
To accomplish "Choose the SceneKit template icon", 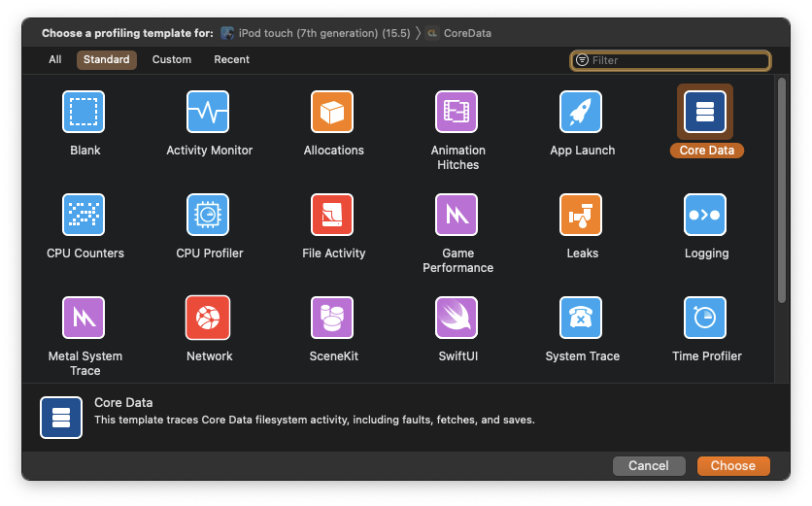I will (x=332, y=318).
